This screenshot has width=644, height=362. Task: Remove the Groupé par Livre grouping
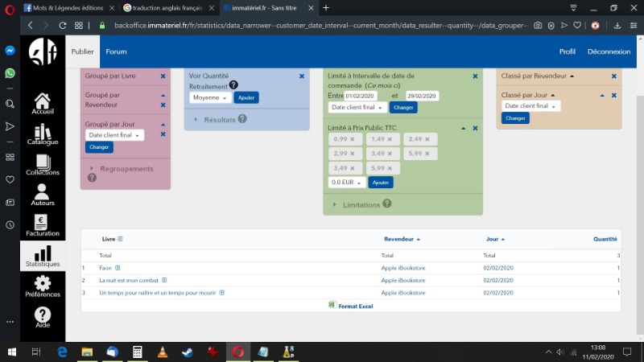coord(163,76)
